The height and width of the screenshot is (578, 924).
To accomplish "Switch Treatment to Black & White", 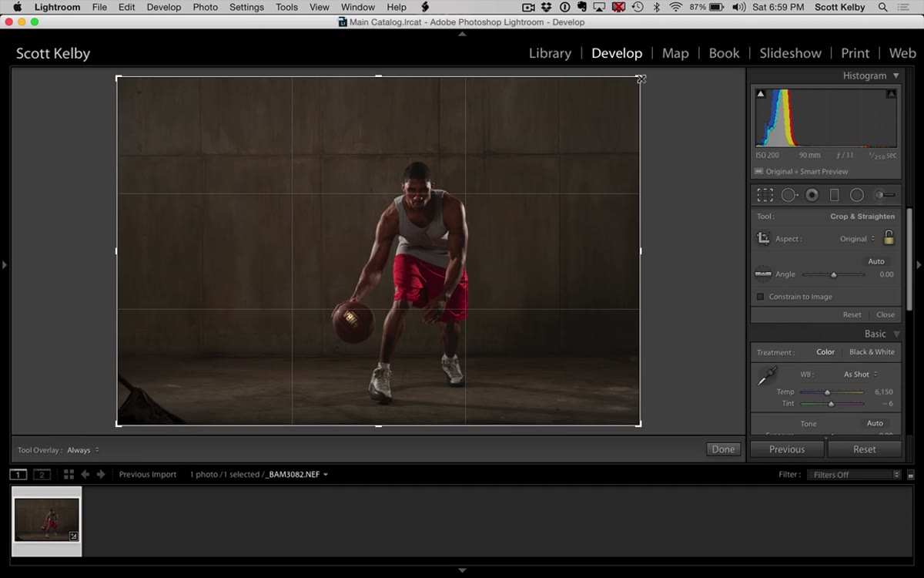I will [x=872, y=352].
